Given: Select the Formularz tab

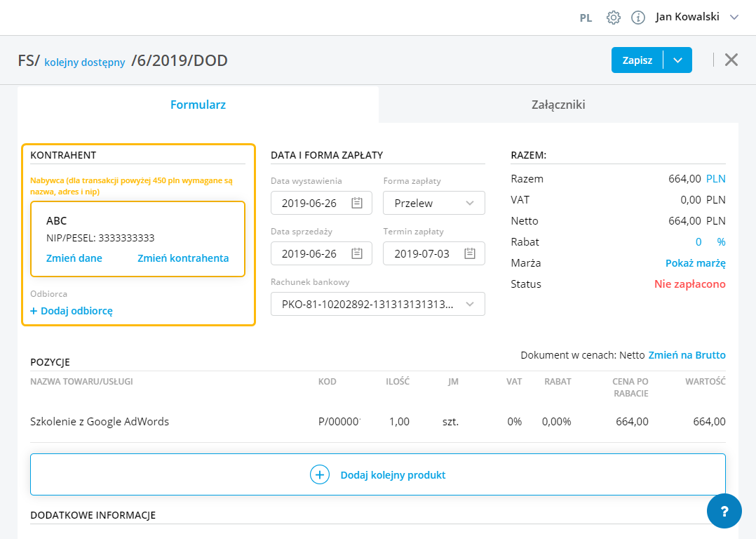Looking at the screenshot, I should 198,105.
